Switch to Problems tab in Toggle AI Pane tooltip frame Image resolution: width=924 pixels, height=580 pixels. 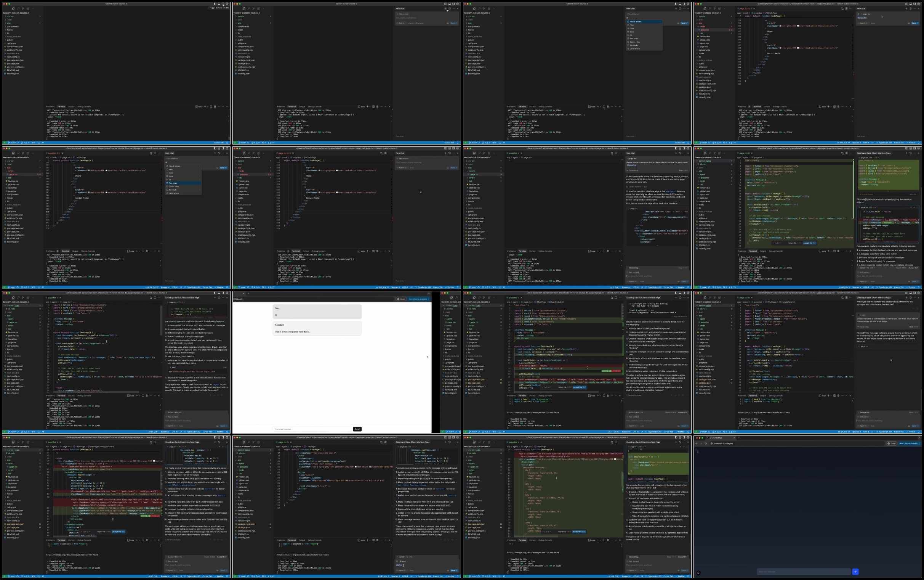coord(50,107)
